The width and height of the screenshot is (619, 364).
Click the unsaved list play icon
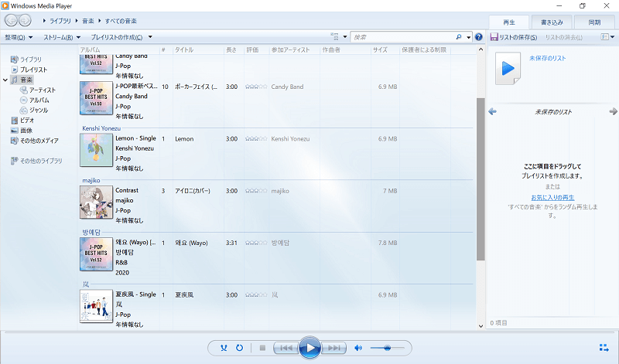[508, 69]
